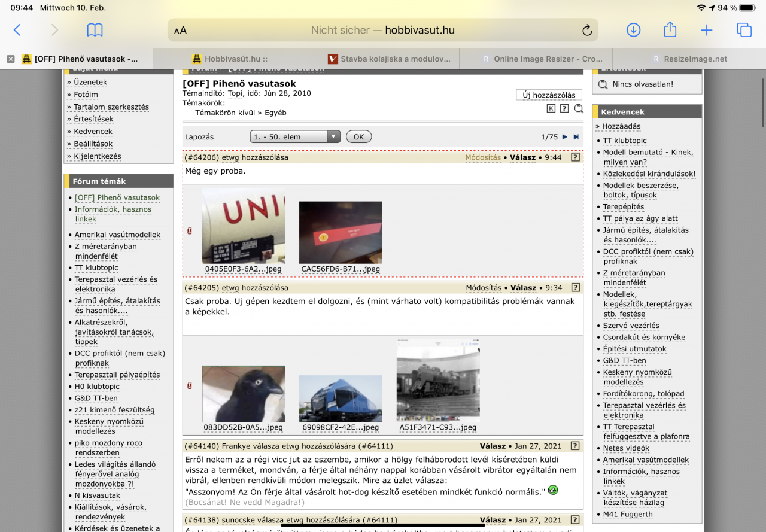Tap the Share icon in Safari toolbar
Screen dimensions: 766x532
670,30
